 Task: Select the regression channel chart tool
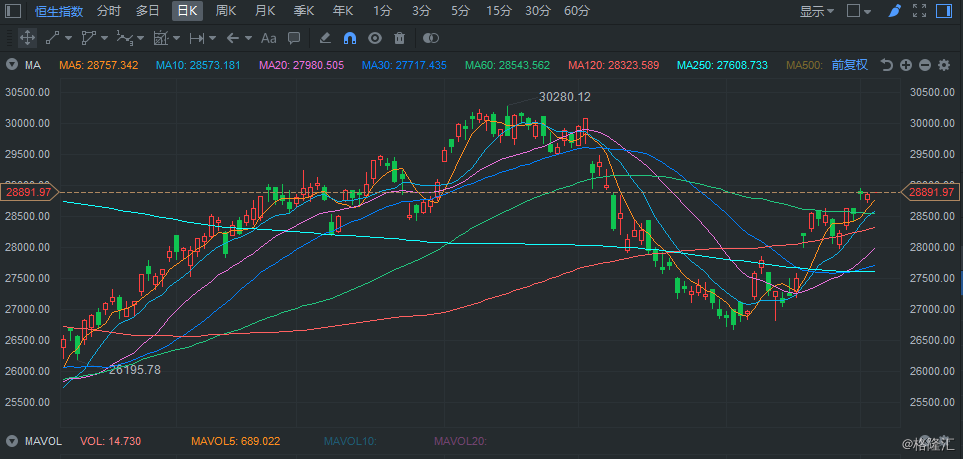point(160,38)
